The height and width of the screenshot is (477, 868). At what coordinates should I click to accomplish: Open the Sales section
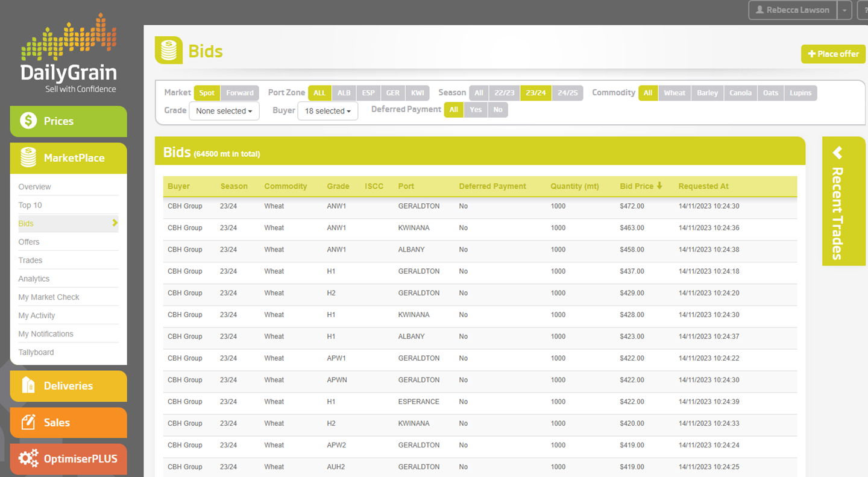[68, 423]
